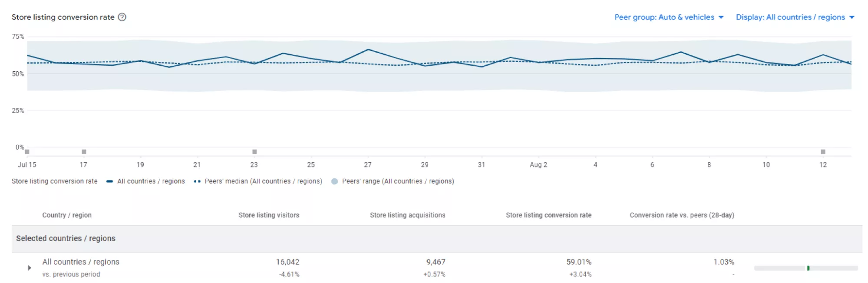868x283 pixels.
Task: Select the -4.61% visitors change
Action: pyautogui.click(x=289, y=274)
